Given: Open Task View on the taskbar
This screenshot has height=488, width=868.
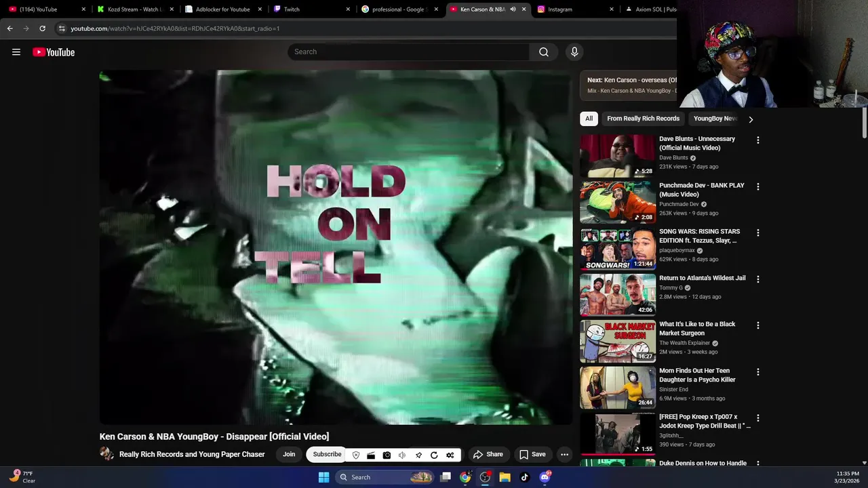Looking at the screenshot, I should pos(446,477).
